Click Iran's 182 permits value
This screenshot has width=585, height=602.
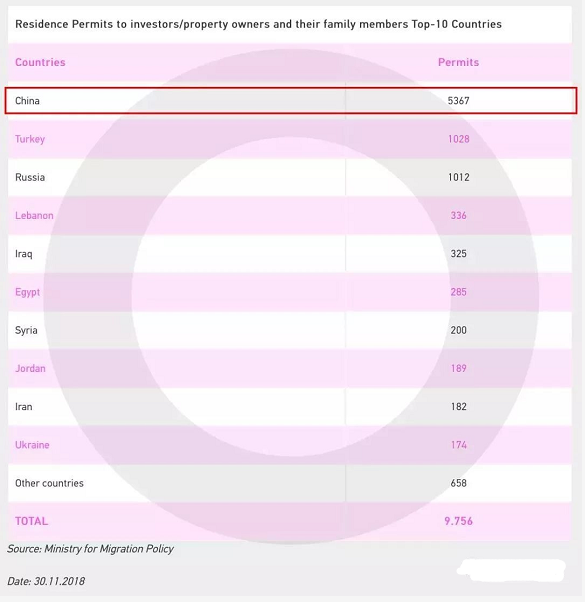tap(458, 407)
